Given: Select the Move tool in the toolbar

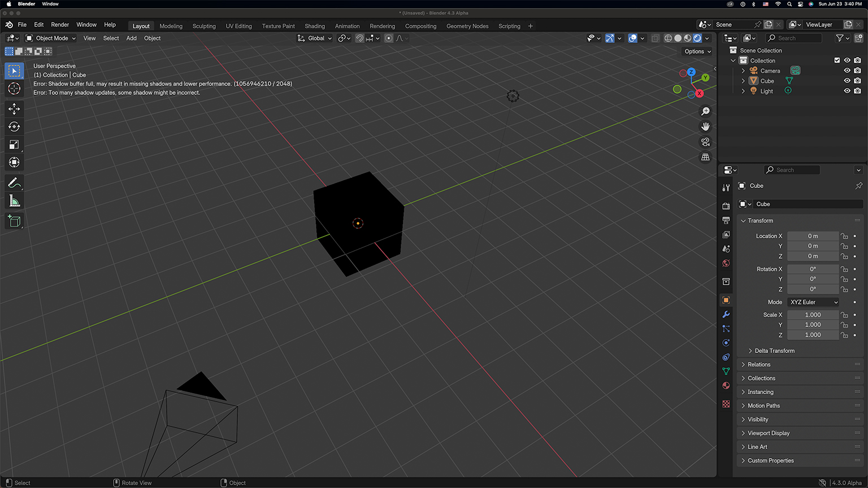Looking at the screenshot, I should pos(14,108).
